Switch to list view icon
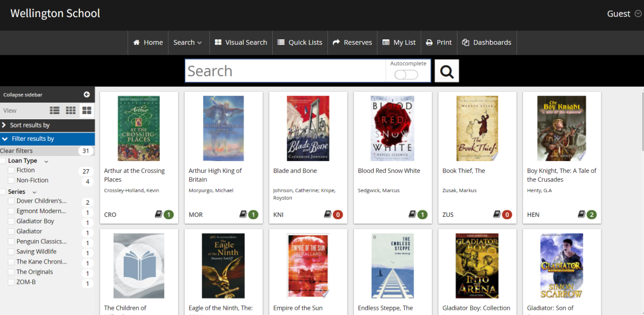This screenshot has height=315, width=644. 55,110
